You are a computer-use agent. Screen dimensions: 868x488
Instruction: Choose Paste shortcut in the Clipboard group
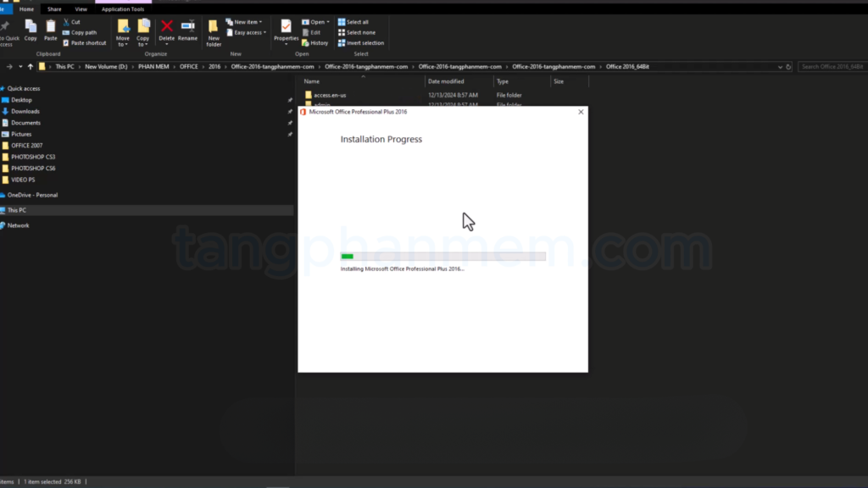[84, 43]
